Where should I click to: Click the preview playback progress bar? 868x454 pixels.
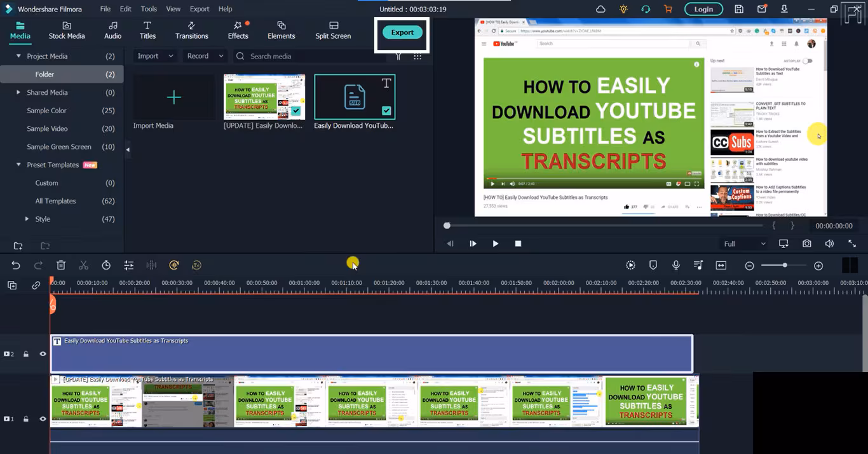pyautogui.click(x=604, y=226)
